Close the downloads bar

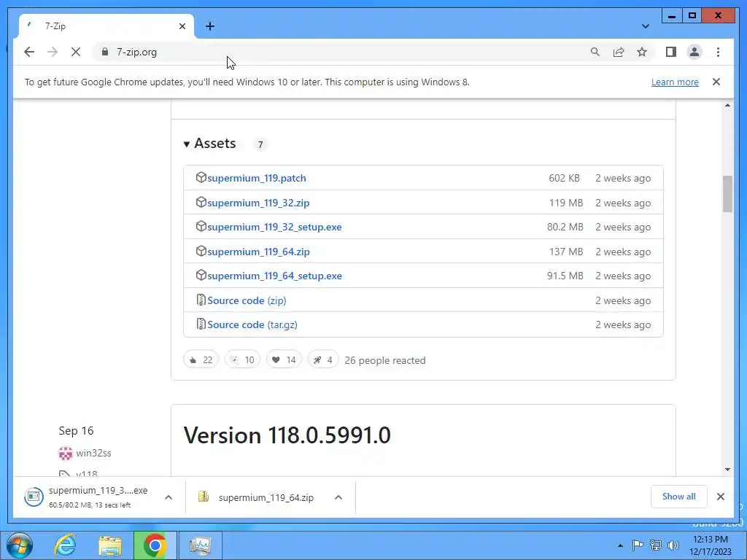720,497
